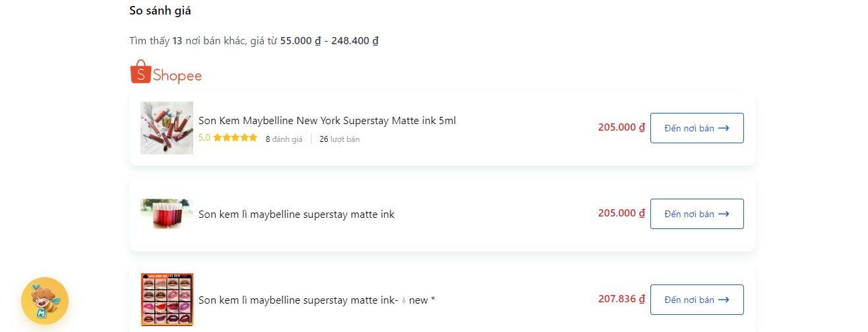Click the star rating icons
The image size is (868, 332).
point(235,138)
